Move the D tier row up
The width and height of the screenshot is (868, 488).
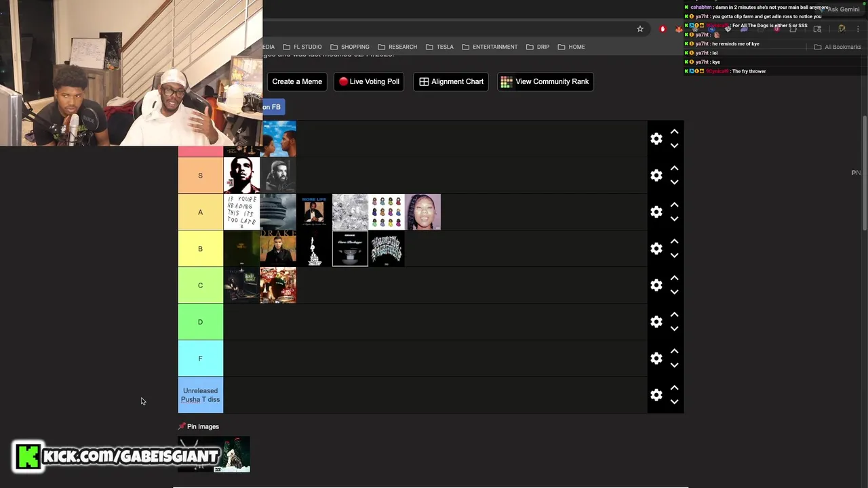(674, 314)
